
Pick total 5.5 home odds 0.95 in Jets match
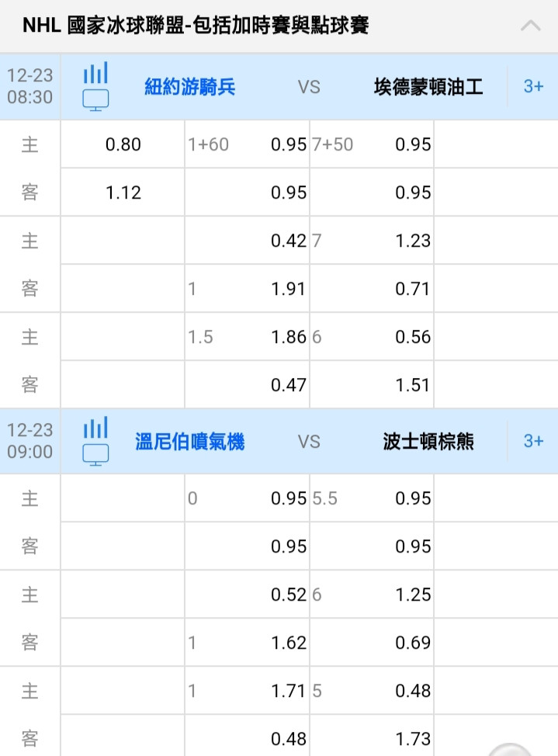click(x=372, y=498)
